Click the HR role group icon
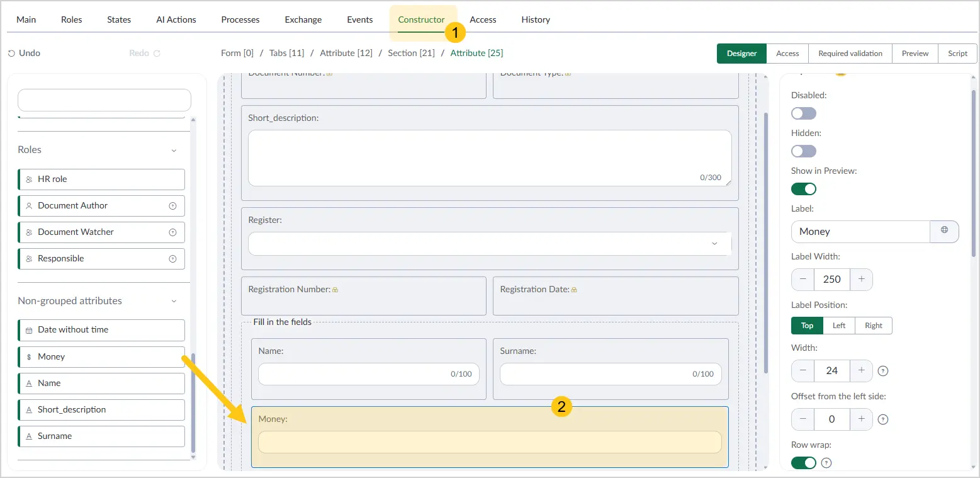Image resolution: width=980 pixels, height=478 pixels. click(29, 179)
